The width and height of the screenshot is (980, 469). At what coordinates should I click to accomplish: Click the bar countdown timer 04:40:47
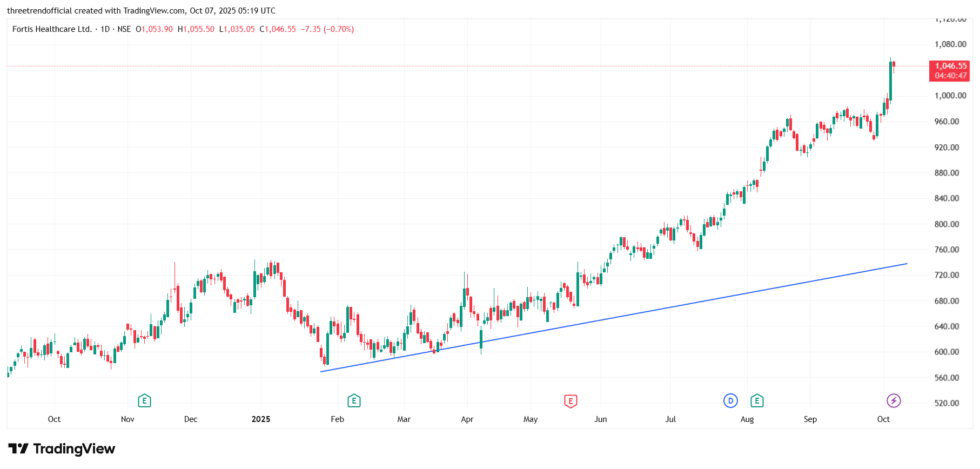tap(951, 76)
